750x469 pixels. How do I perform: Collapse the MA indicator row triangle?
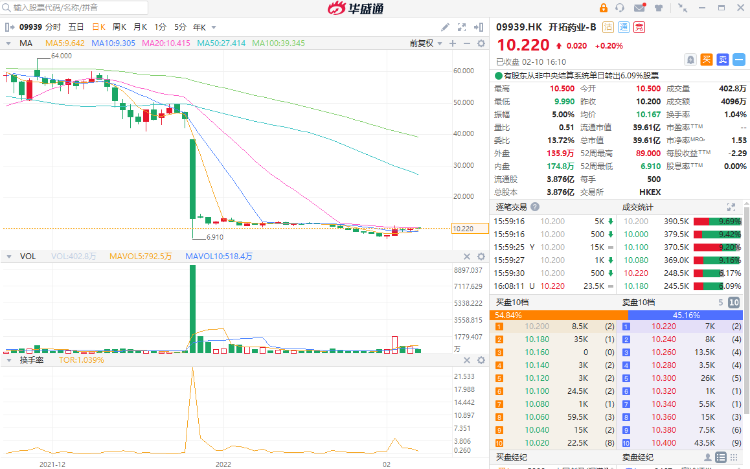[x=8, y=44]
